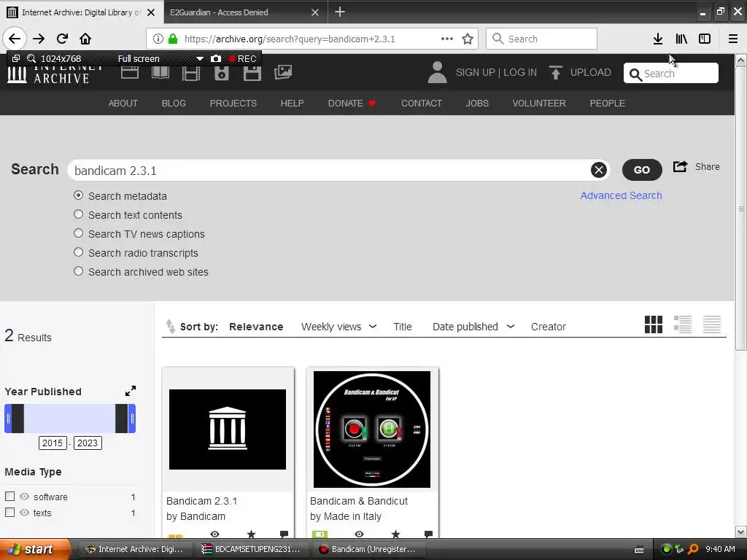Select Search TV news captions option

pyautogui.click(x=78, y=233)
